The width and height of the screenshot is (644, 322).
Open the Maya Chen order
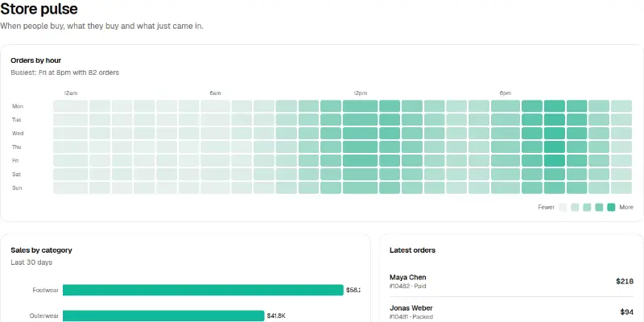tap(511, 281)
